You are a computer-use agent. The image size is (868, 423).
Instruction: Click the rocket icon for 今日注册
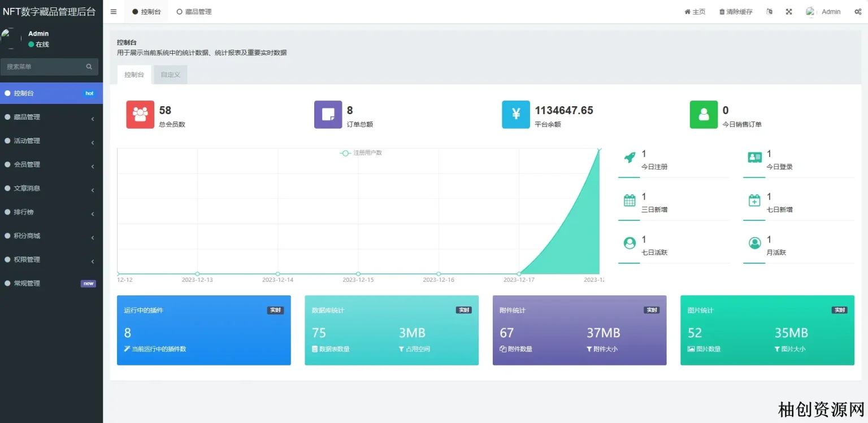click(630, 158)
